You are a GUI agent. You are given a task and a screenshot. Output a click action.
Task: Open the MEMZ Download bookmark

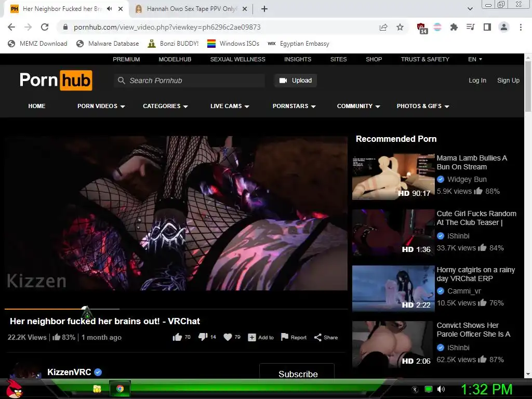pos(37,44)
